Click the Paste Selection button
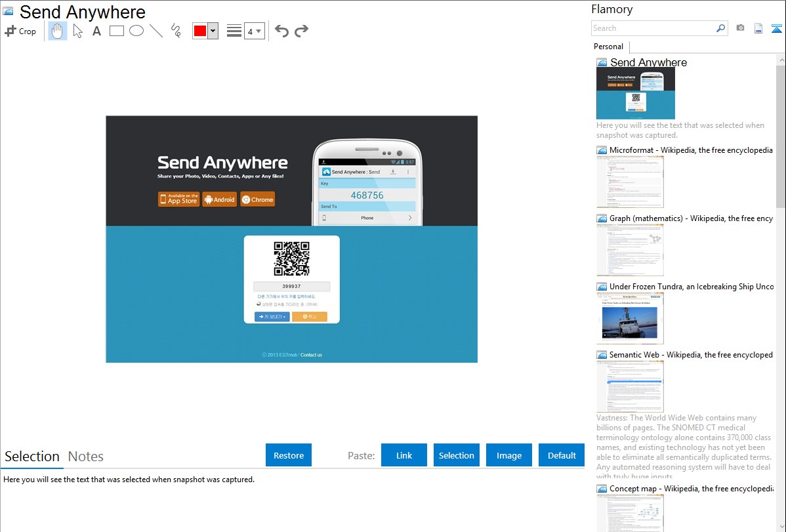This screenshot has width=786, height=532. [457, 455]
